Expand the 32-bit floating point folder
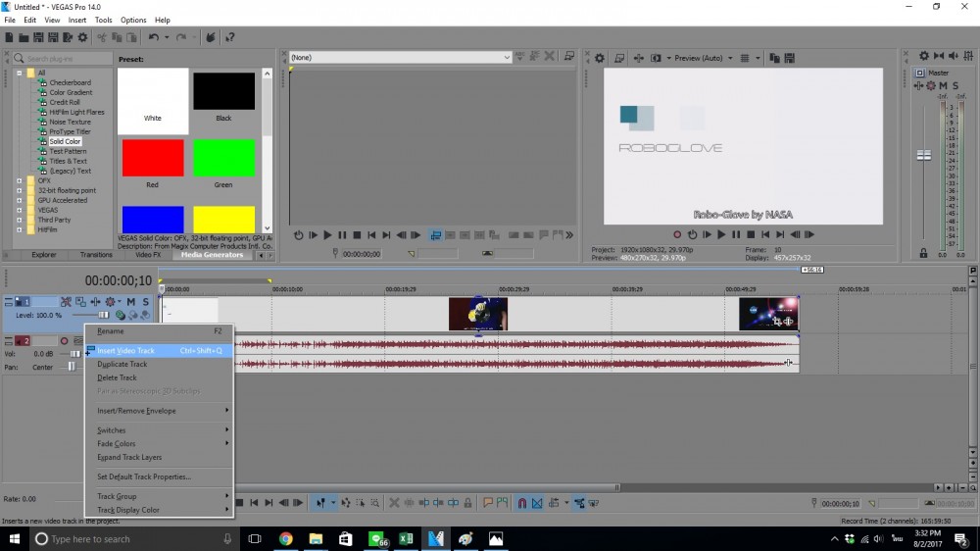The width and height of the screenshot is (980, 551). [20, 191]
